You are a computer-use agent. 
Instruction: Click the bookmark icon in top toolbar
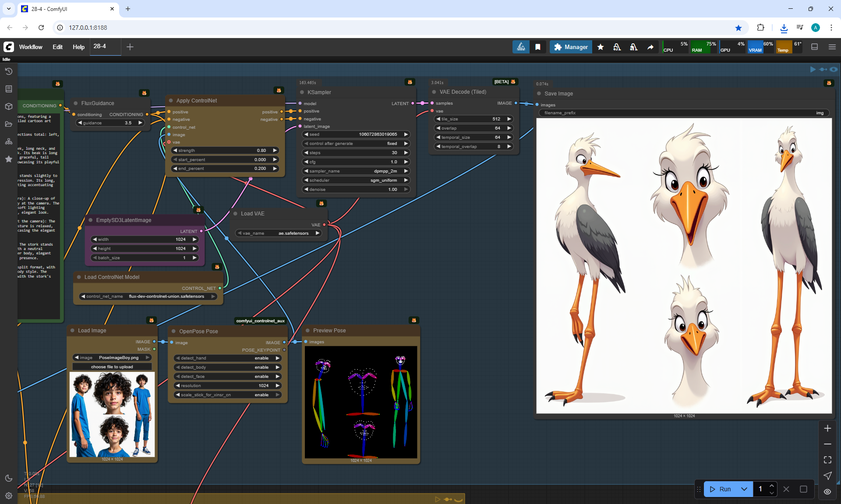pyautogui.click(x=538, y=47)
